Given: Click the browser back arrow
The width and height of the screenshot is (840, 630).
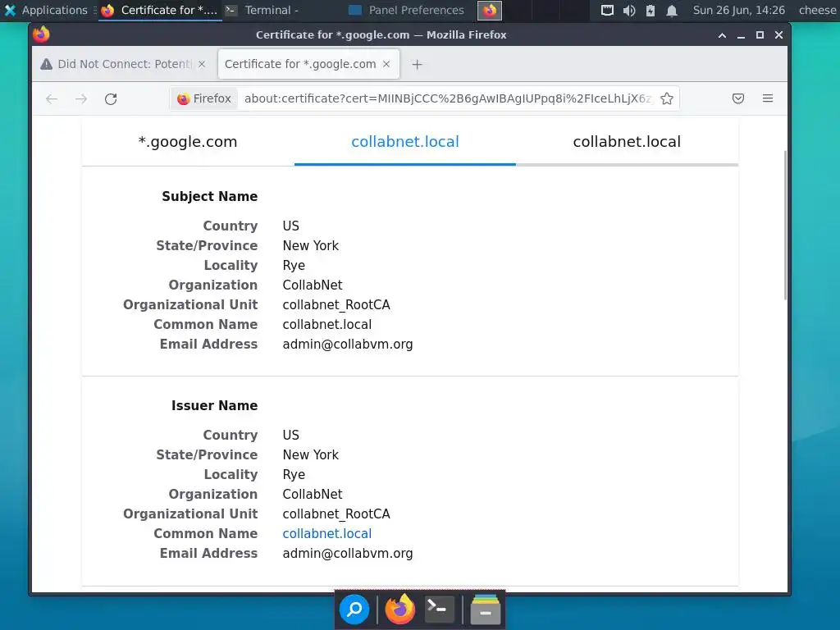Looking at the screenshot, I should 52,98.
